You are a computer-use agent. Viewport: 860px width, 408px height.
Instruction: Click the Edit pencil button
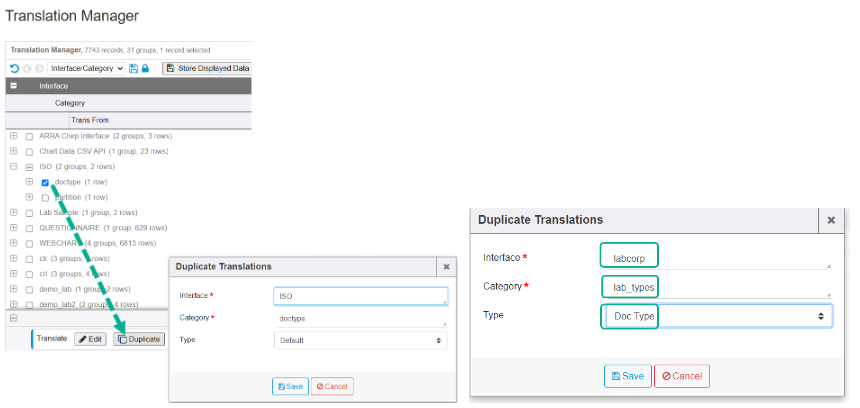[x=90, y=339]
